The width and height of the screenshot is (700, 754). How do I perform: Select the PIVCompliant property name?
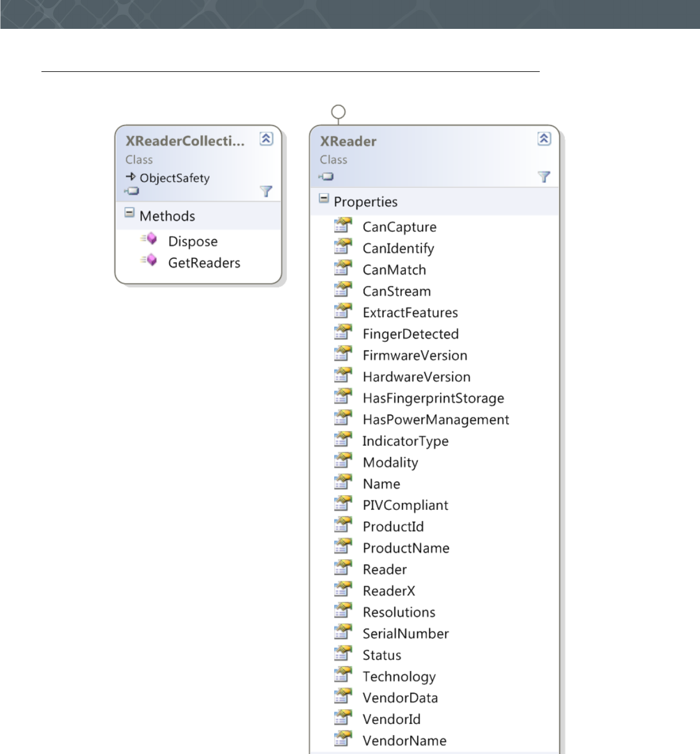pos(405,506)
